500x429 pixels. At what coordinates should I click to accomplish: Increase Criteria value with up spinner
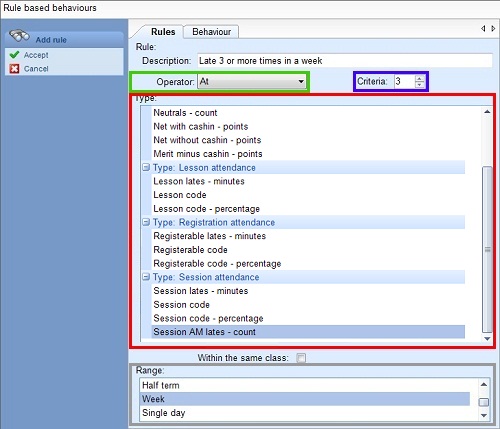[x=419, y=79]
